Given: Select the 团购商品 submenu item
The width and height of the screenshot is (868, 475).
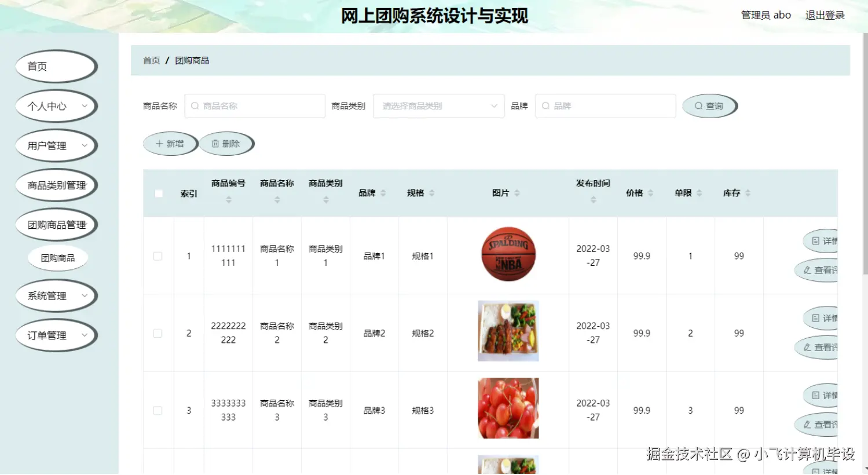Looking at the screenshot, I should click(x=58, y=258).
